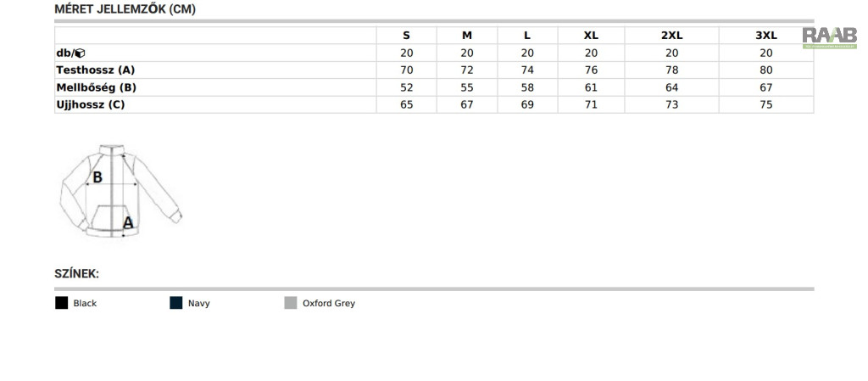Click the 3XL size column header
Image resolution: width=868 pixels, height=381 pixels.
766,36
